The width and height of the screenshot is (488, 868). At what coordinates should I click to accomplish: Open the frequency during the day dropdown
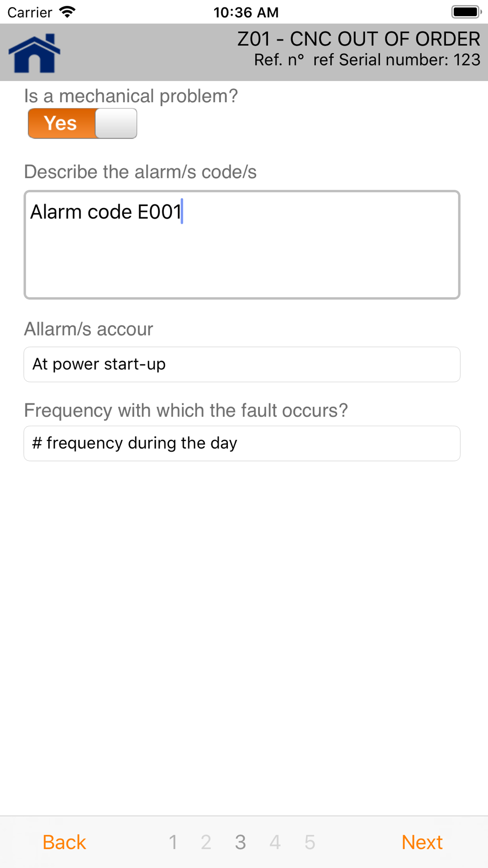click(x=242, y=443)
